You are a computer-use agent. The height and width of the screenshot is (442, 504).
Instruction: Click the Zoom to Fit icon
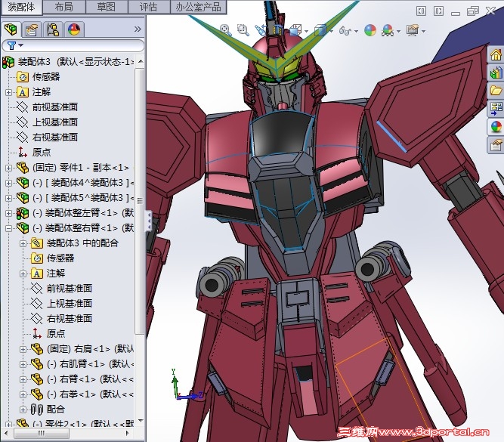click(x=226, y=30)
